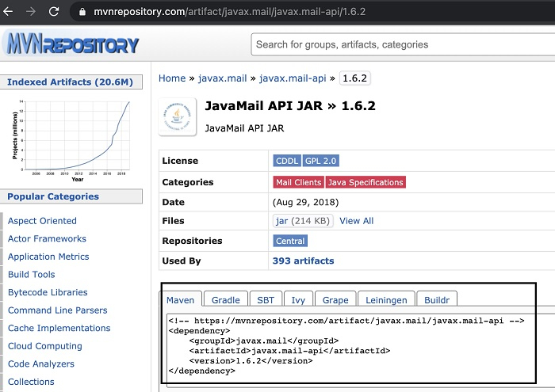Open the CDDL license tag

point(287,161)
